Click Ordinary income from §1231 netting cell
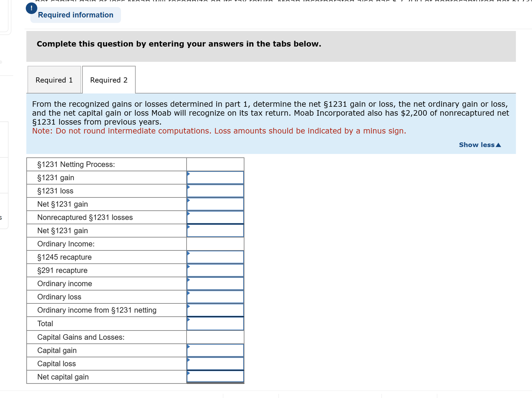This screenshot has width=532, height=398. (215, 310)
